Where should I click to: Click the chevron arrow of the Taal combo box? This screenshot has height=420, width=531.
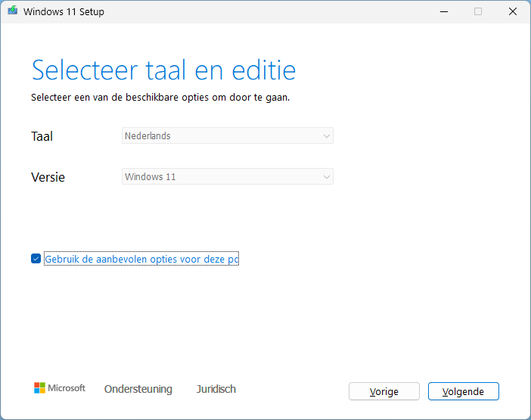click(326, 136)
